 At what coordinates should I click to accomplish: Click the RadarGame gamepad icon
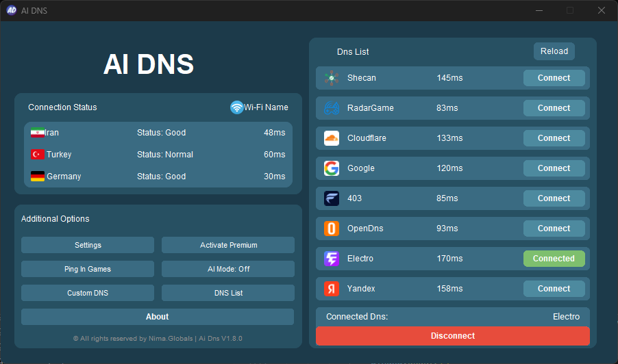click(332, 108)
